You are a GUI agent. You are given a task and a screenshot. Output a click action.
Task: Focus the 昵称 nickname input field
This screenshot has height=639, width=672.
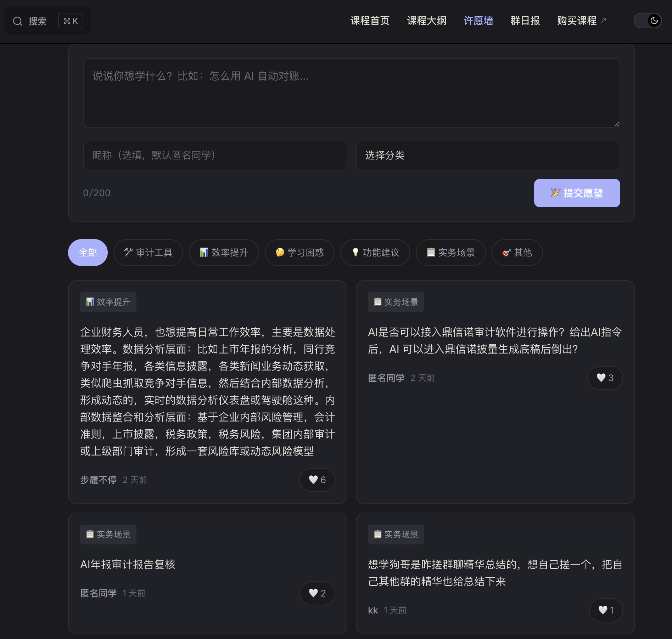pyautogui.click(x=215, y=155)
